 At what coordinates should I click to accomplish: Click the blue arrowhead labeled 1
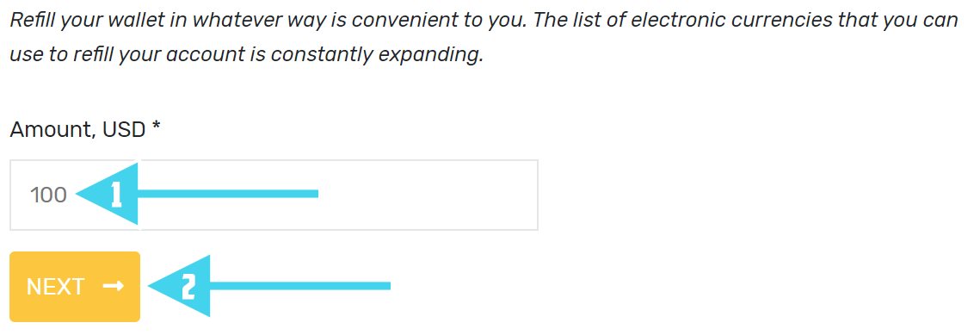(107, 195)
